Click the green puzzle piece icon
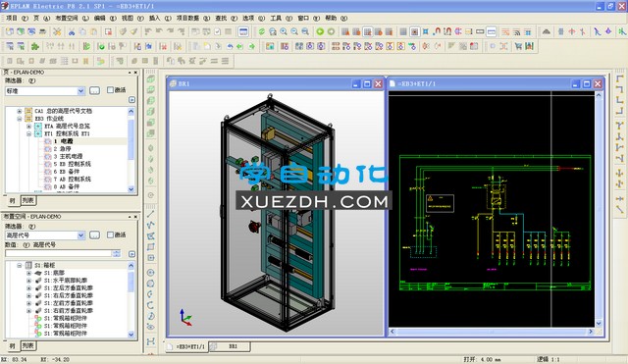This screenshot has height=364, width=628. 35,46
